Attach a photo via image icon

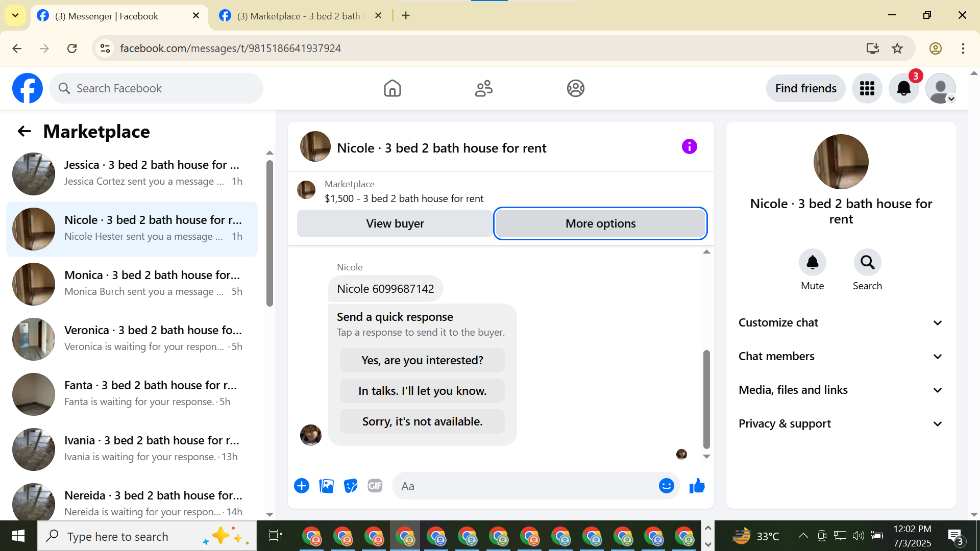[x=326, y=486]
